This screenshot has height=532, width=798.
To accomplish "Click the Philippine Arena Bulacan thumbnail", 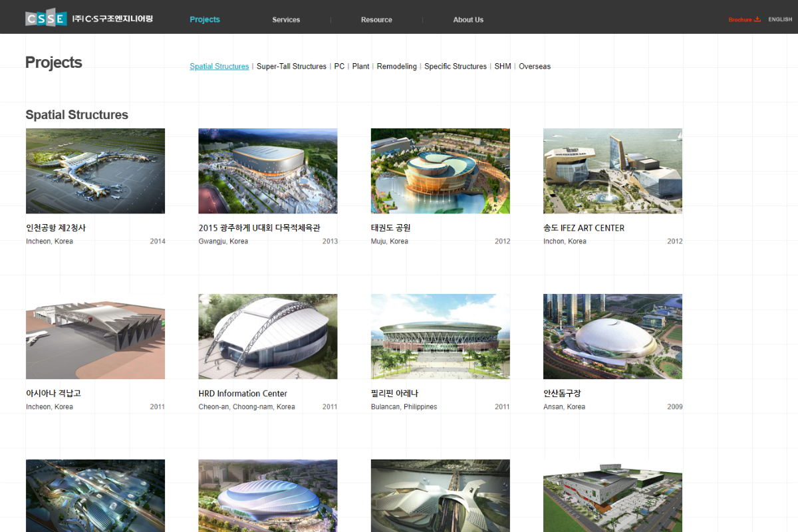I will coord(440,336).
